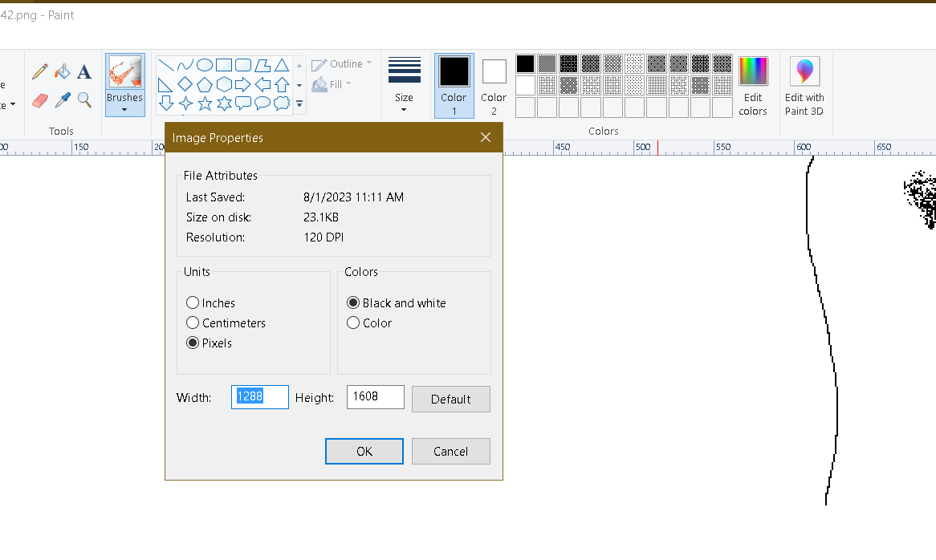The width and height of the screenshot is (936, 560).
Task: Select the Four-point star shape
Action: (x=185, y=103)
